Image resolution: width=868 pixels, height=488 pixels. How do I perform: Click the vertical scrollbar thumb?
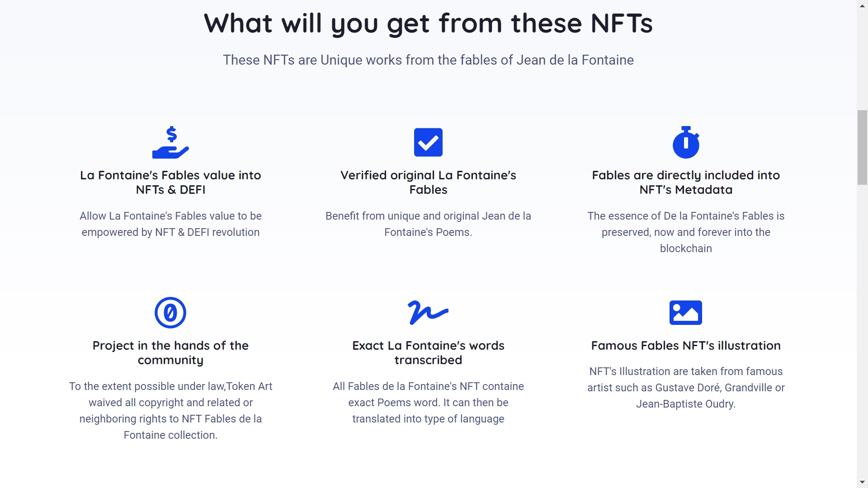862,147
